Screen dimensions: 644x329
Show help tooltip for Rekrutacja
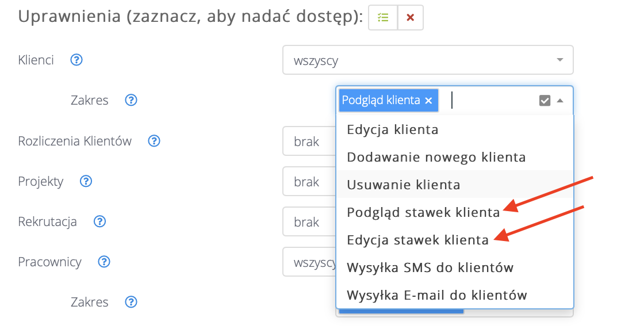(x=99, y=221)
